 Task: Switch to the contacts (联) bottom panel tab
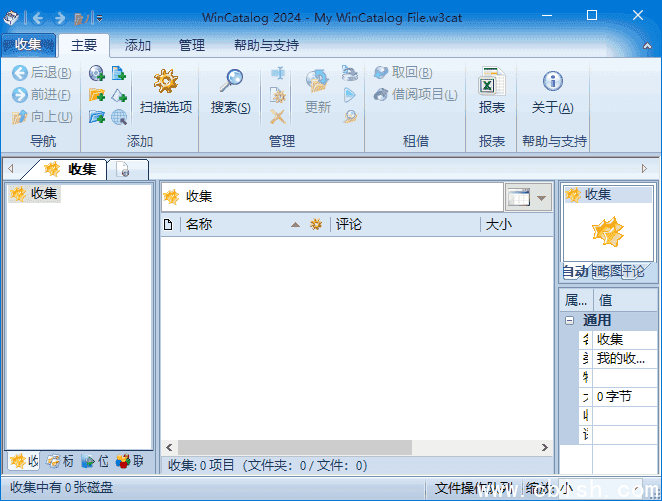click(130, 461)
